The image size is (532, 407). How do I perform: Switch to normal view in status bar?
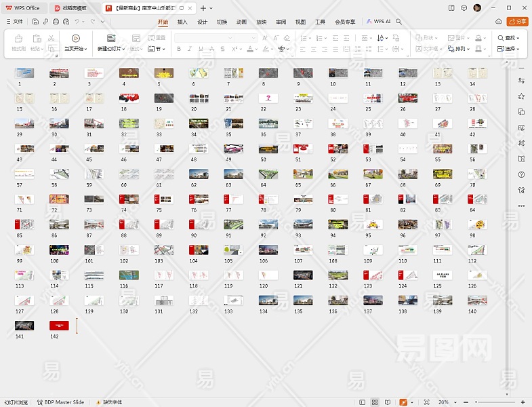[x=363, y=402]
